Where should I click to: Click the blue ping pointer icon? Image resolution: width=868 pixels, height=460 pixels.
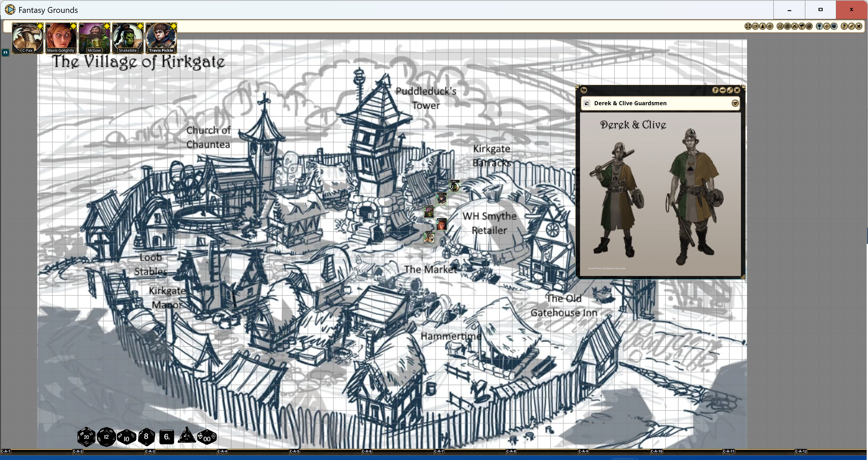819,26
